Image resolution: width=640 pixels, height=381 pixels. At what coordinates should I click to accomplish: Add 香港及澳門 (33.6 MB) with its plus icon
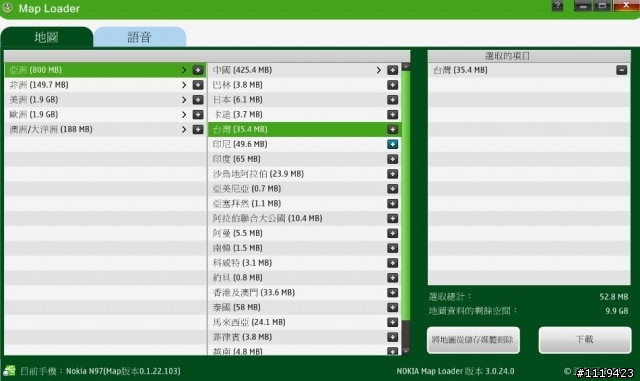pyautogui.click(x=393, y=293)
